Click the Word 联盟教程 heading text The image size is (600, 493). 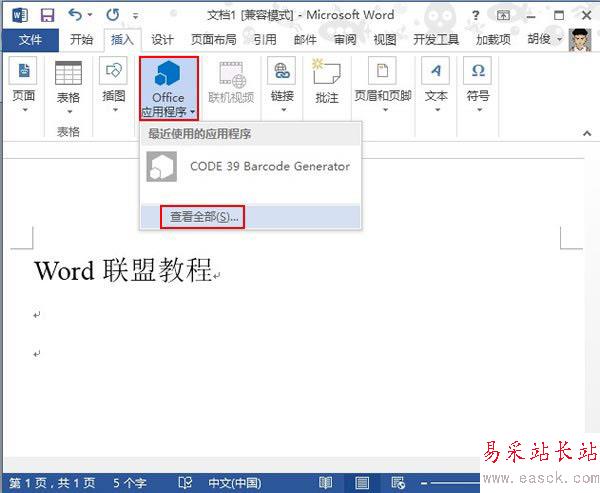[x=123, y=270]
